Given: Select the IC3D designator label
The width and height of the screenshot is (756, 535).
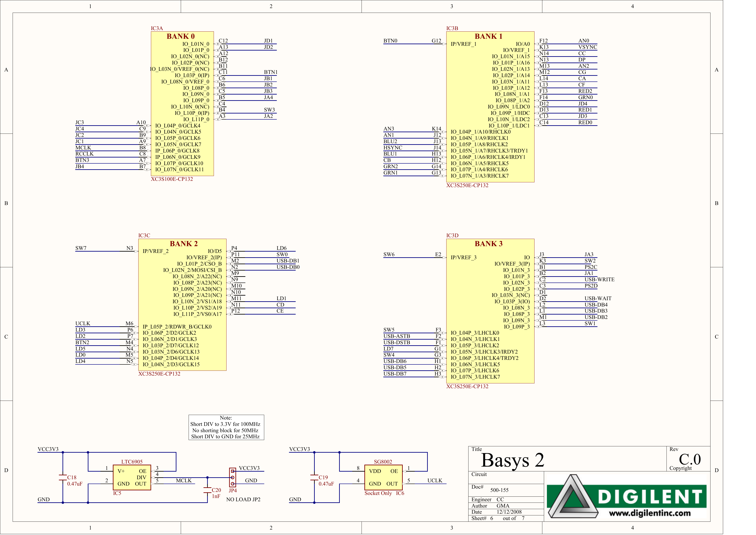Looking at the screenshot, I should (x=452, y=235).
